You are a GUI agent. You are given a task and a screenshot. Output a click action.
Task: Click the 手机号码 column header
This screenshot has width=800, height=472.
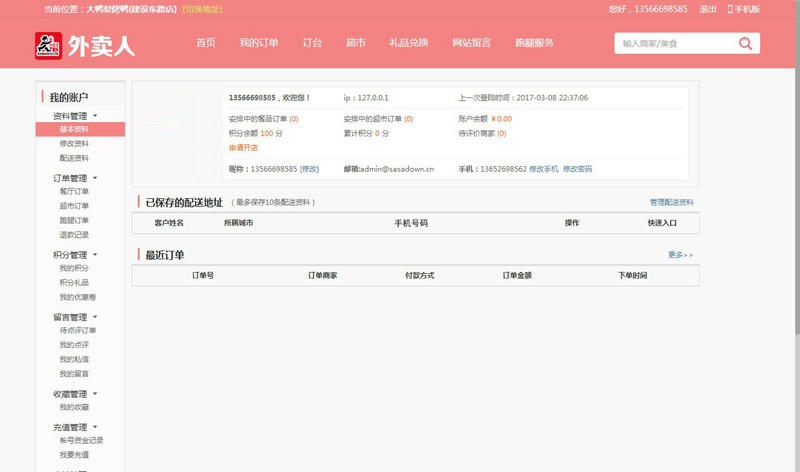[x=411, y=223]
